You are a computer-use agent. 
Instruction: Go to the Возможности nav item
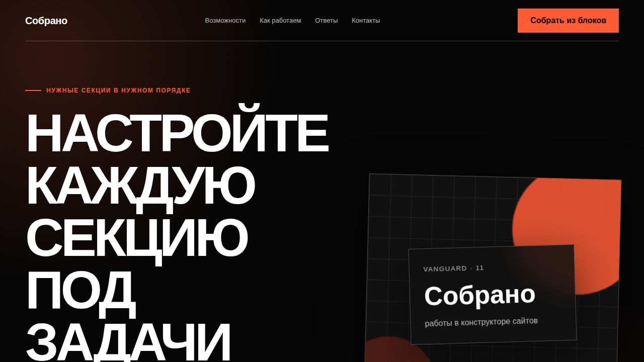click(x=225, y=21)
